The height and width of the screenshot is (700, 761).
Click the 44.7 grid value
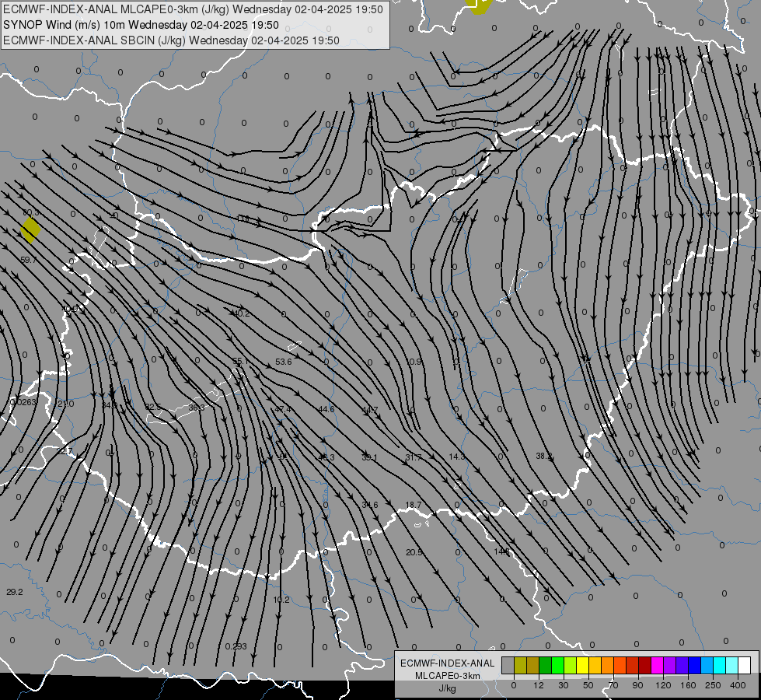(x=370, y=410)
